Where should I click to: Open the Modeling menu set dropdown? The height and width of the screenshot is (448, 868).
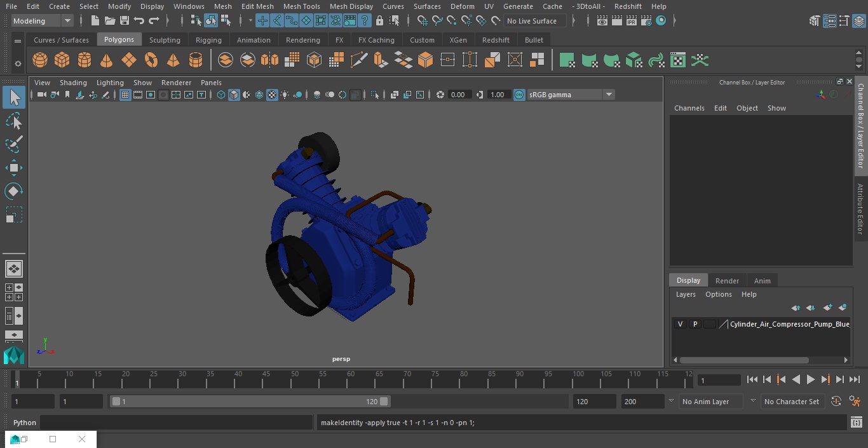point(43,21)
